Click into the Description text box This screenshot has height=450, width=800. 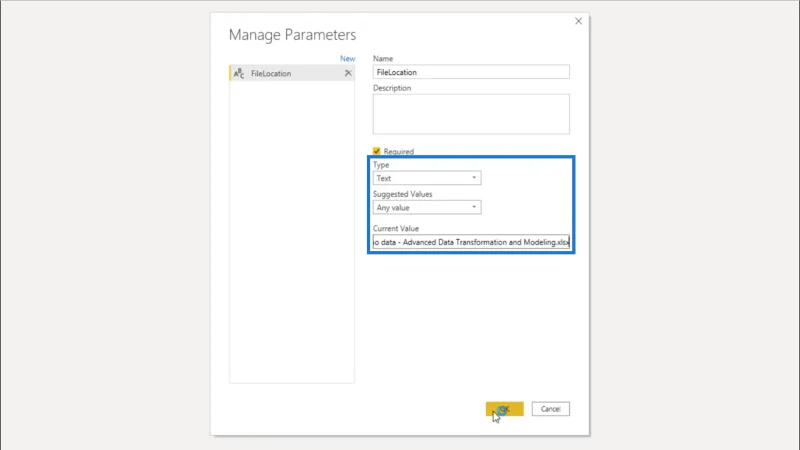471,114
